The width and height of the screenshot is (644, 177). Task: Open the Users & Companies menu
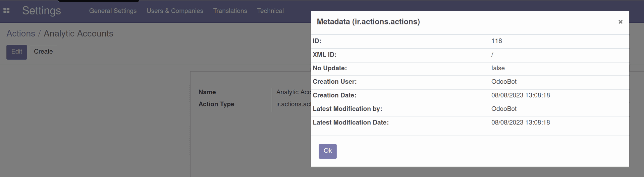click(175, 11)
